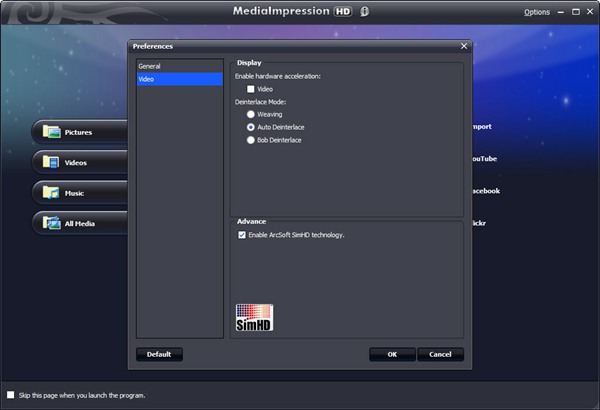This screenshot has width=600, height=410.
Task: Enable Video hardware acceleration checkbox
Action: [251, 89]
